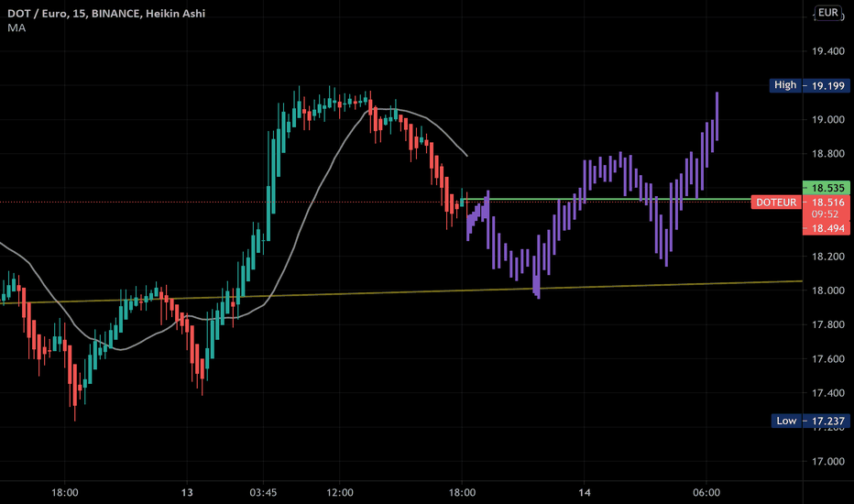Image resolution: width=854 pixels, height=504 pixels.
Task: Click the High 19.199 price label
Action: (809, 85)
